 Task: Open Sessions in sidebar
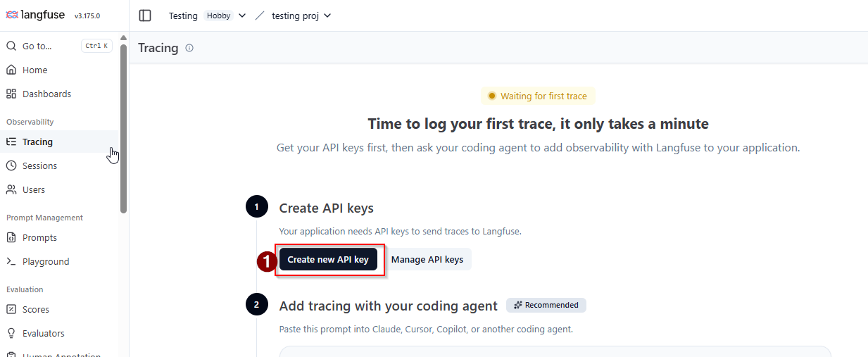(x=59, y=165)
